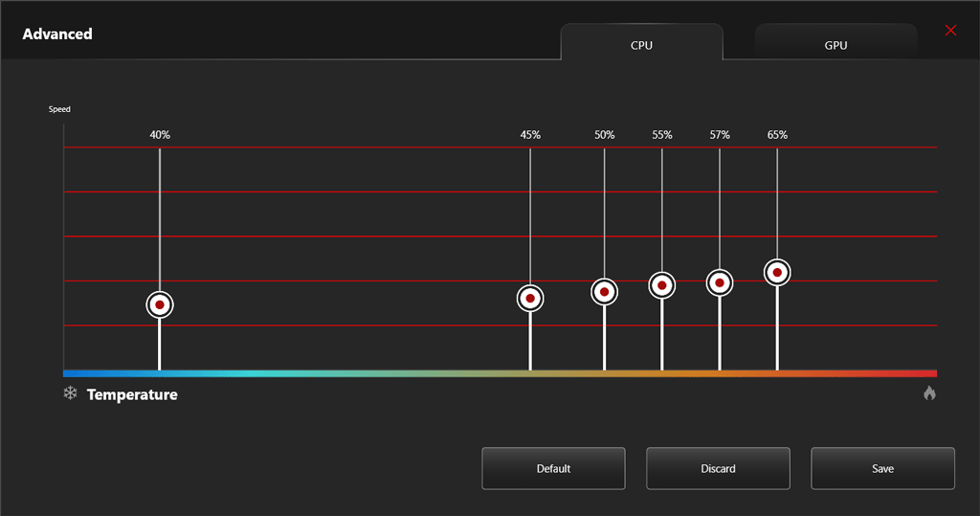Select the 45% fan speed control point

click(x=530, y=299)
